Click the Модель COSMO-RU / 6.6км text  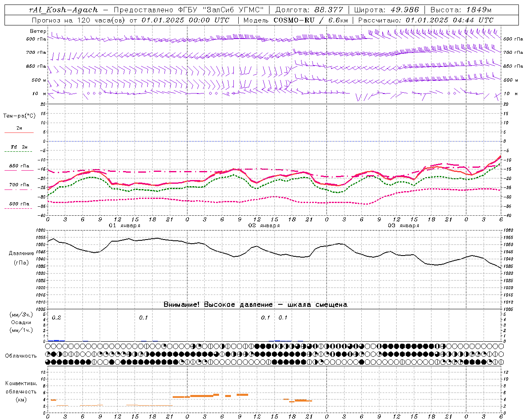click(295, 20)
